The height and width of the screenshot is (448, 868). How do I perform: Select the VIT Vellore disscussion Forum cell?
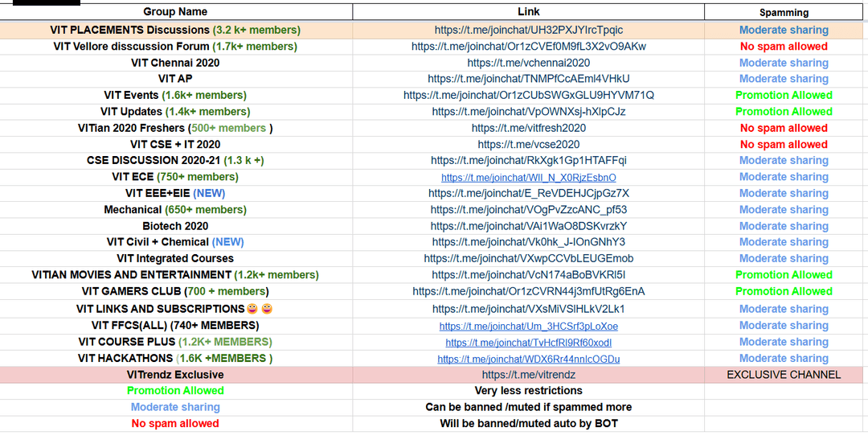175,46
